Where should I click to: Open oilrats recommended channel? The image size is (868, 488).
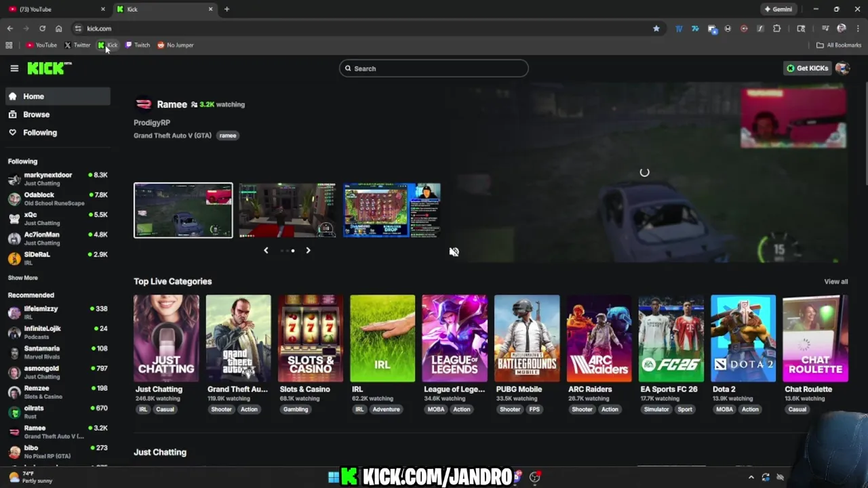tap(58, 412)
